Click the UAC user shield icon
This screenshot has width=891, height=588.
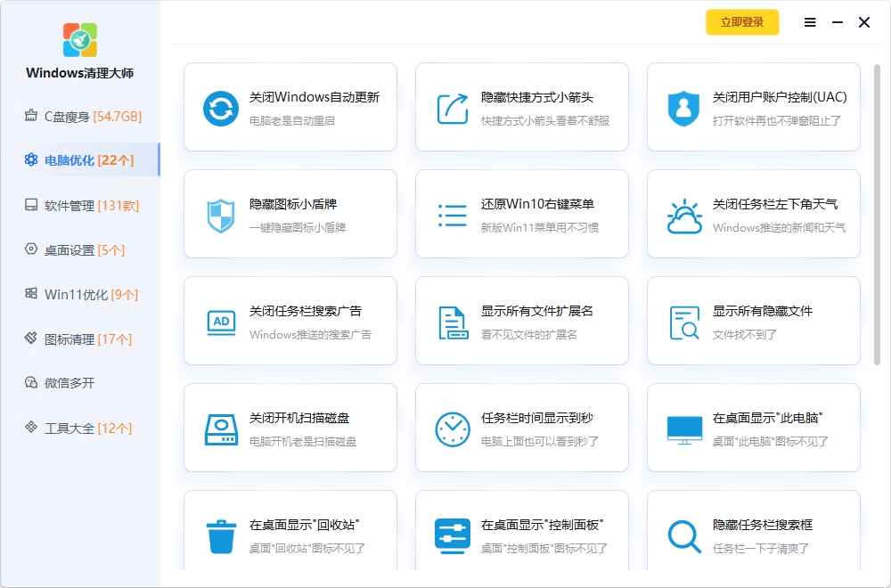point(684,108)
